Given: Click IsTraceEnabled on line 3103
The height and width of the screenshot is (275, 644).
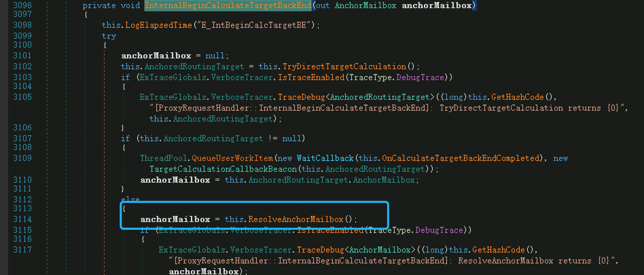Looking at the screenshot, I should tap(311, 77).
